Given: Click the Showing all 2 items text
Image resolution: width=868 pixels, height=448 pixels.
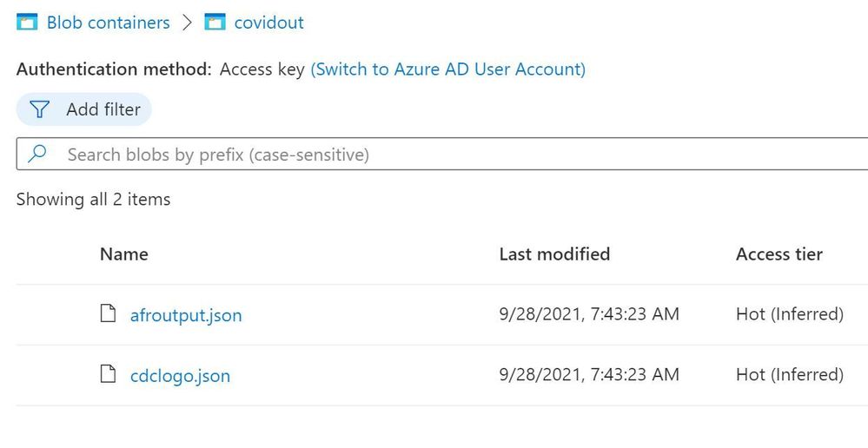Looking at the screenshot, I should click(93, 199).
